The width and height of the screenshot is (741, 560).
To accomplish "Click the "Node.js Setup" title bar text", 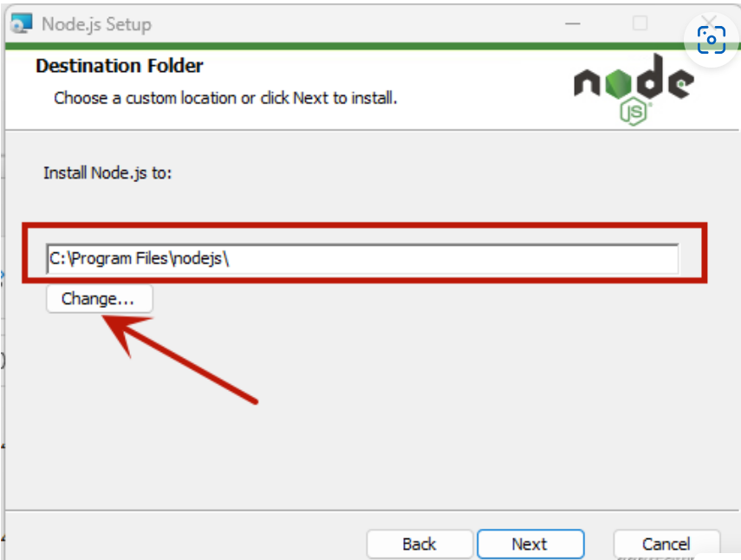I will (x=96, y=23).
